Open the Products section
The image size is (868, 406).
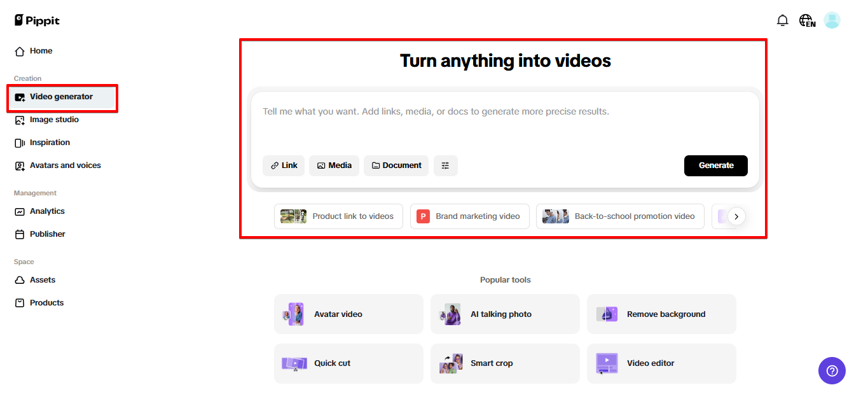pyautogui.click(x=46, y=302)
